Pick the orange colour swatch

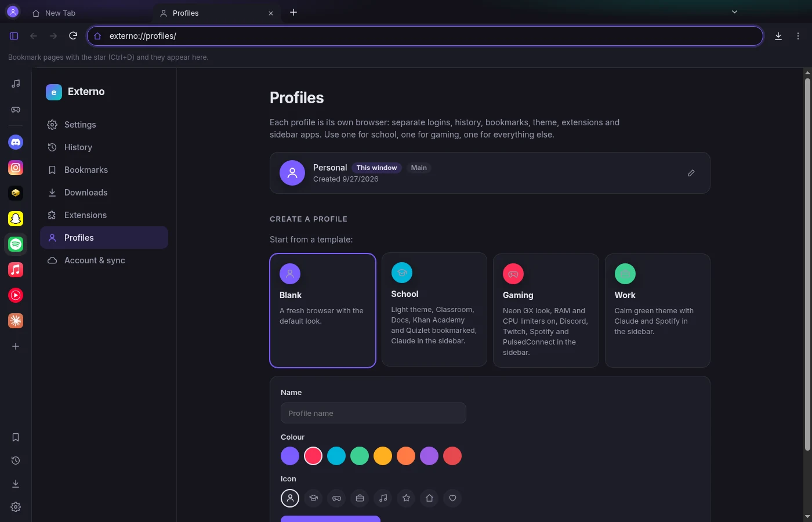click(406, 456)
